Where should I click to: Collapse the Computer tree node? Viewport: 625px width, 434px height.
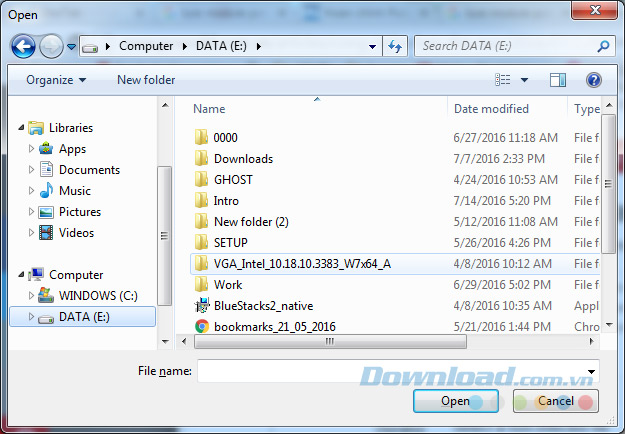coord(22,275)
